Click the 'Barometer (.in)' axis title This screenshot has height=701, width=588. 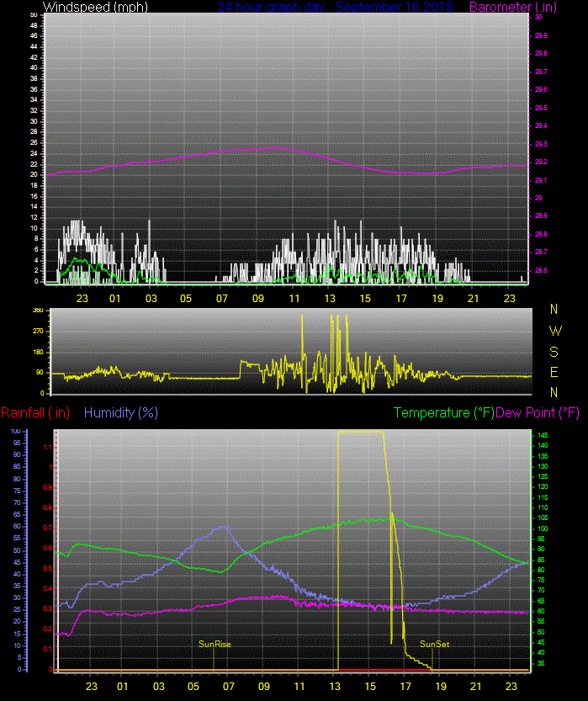pos(513,7)
